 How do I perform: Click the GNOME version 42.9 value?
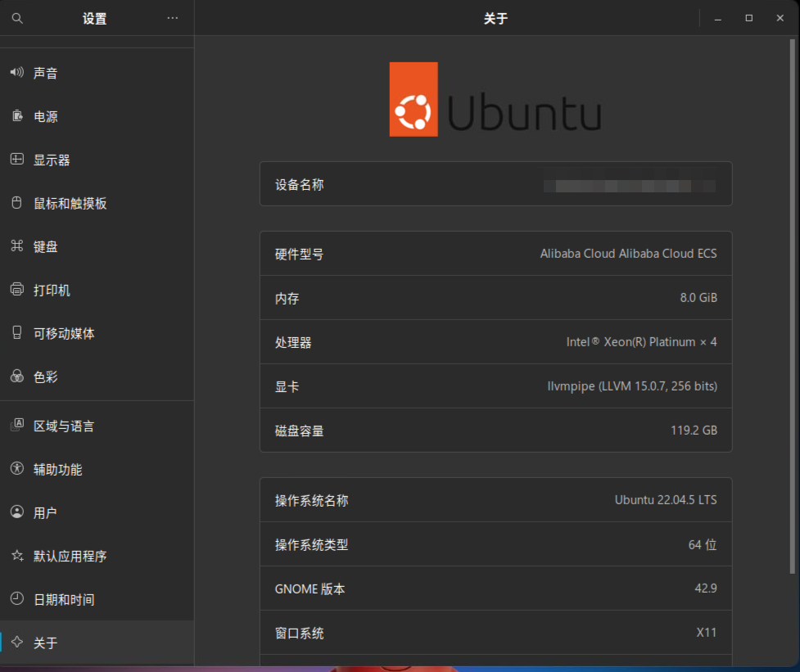[706, 589]
